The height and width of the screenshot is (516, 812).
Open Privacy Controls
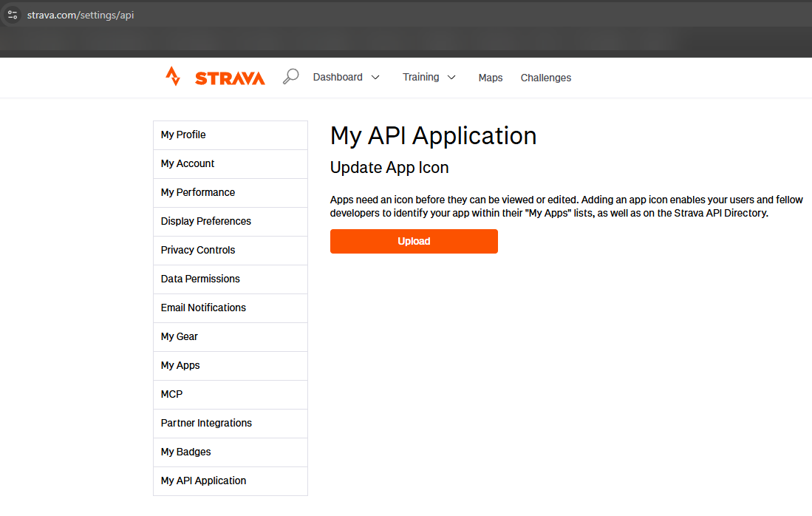tap(231, 251)
